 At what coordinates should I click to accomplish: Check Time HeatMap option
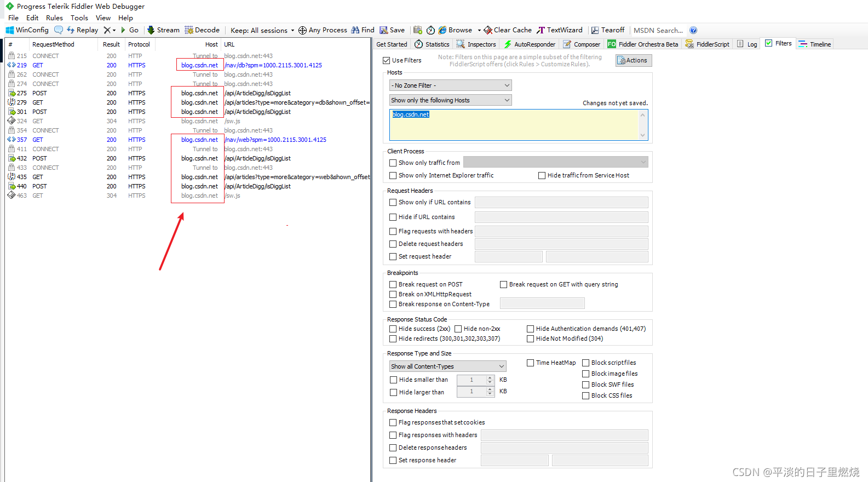[530, 363]
